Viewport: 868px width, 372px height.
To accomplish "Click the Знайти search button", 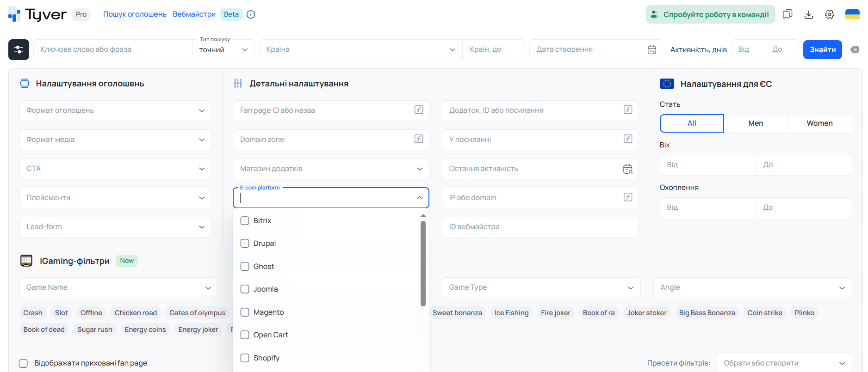I will click(x=822, y=49).
